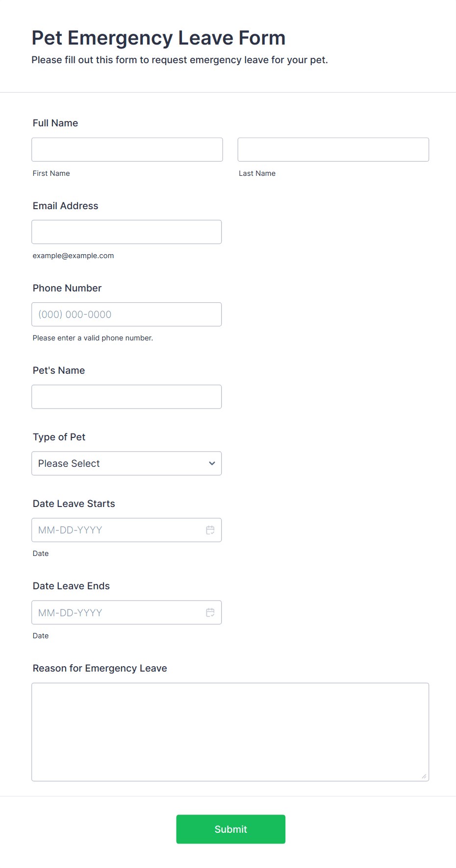The height and width of the screenshot is (868, 456).
Task: Select the Phone Number field
Action: [x=127, y=314]
